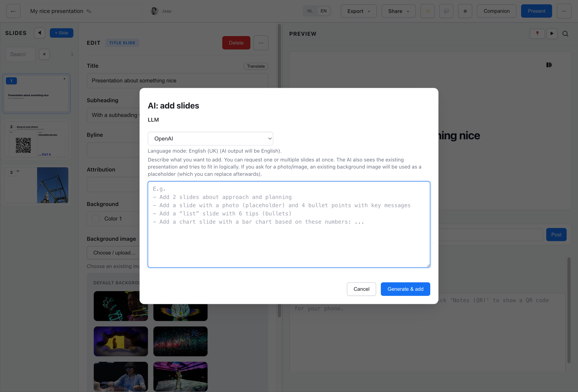Click the 'AI: add slides' dialog heading
This screenshot has height=392, width=578.
click(173, 106)
